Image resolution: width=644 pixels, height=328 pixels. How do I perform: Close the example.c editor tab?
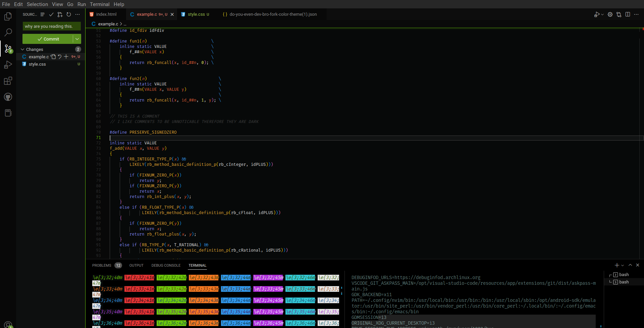(x=172, y=14)
